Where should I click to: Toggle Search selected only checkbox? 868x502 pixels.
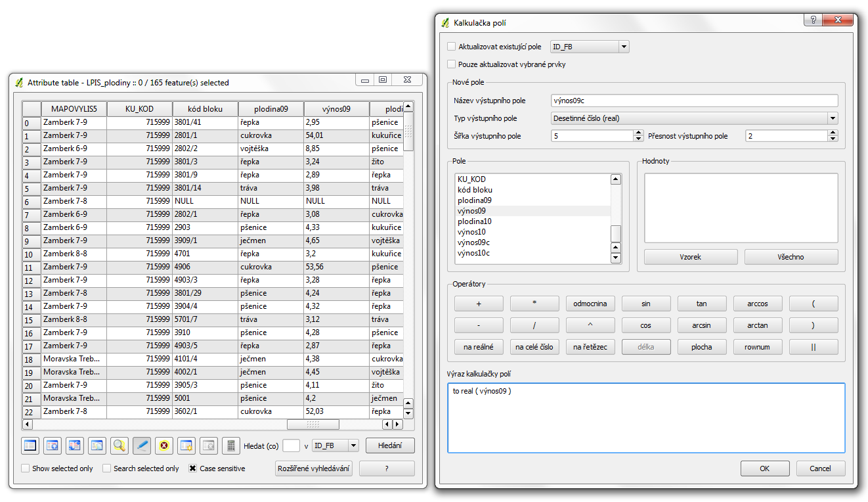(107, 468)
